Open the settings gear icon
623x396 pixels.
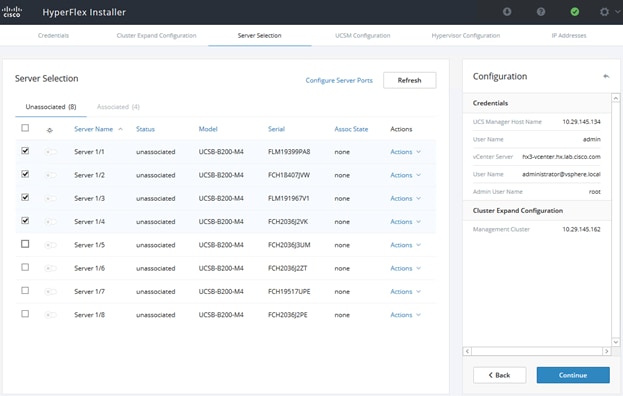(604, 12)
